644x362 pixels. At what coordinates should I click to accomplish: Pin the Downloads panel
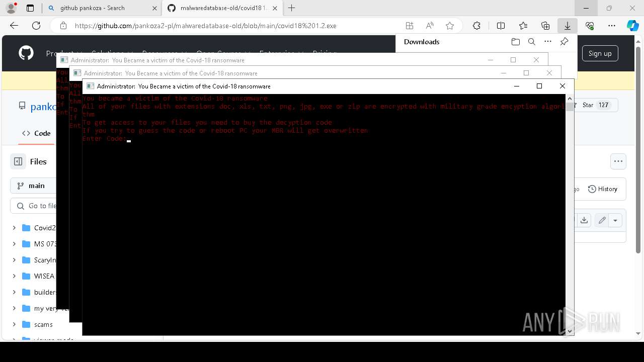pos(564,42)
